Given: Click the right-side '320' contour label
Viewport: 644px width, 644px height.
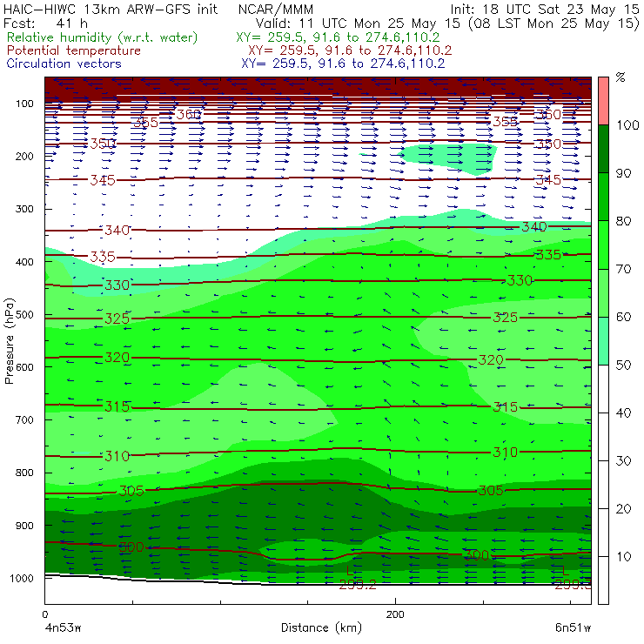Looking at the screenshot, I should pyautogui.click(x=491, y=360).
